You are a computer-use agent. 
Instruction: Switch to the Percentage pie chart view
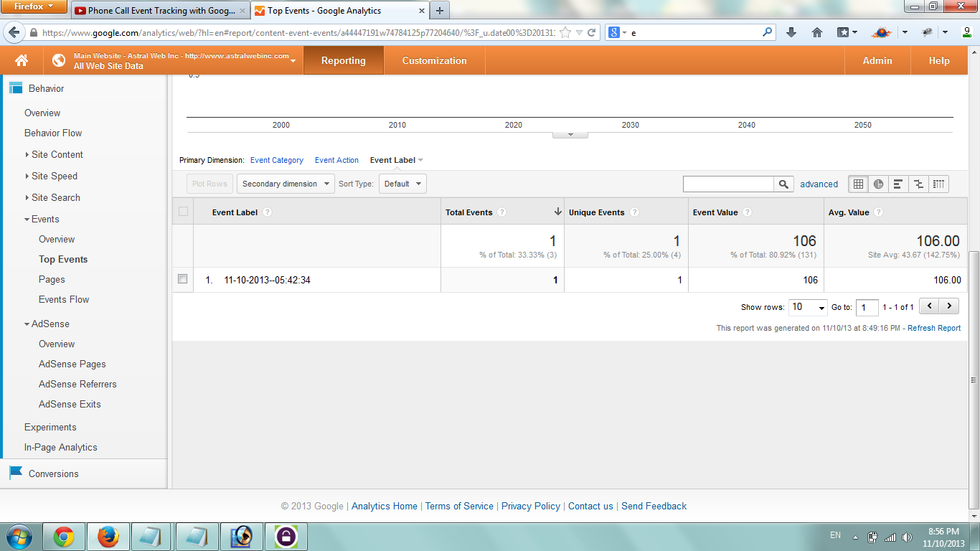coord(878,184)
